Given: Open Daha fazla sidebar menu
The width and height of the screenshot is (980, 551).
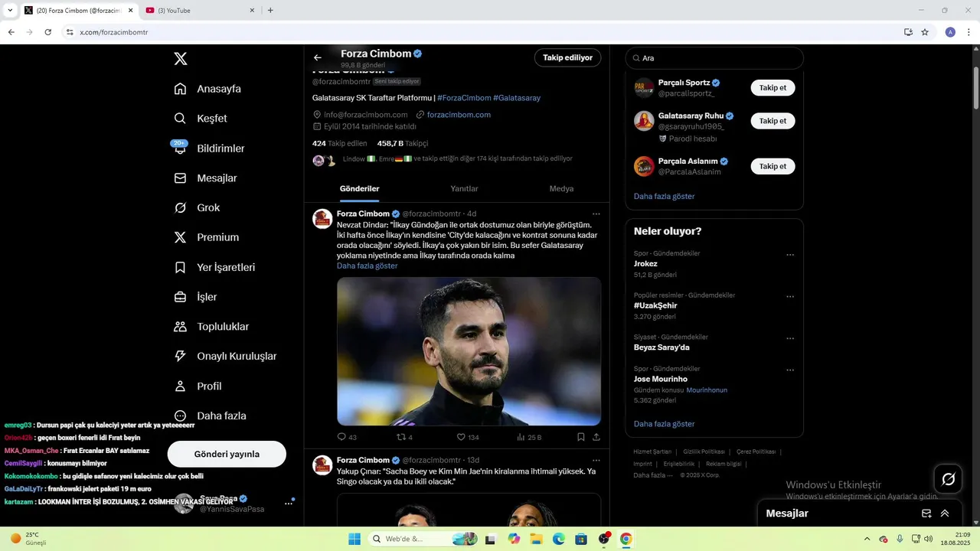Looking at the screenshot, I should click(210, 416).
